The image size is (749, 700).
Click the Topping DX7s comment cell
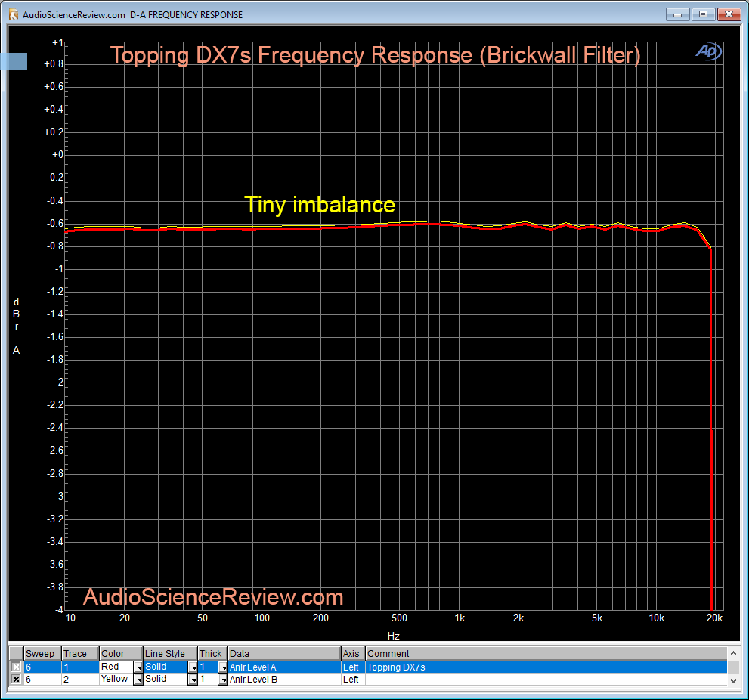(546, 667)
